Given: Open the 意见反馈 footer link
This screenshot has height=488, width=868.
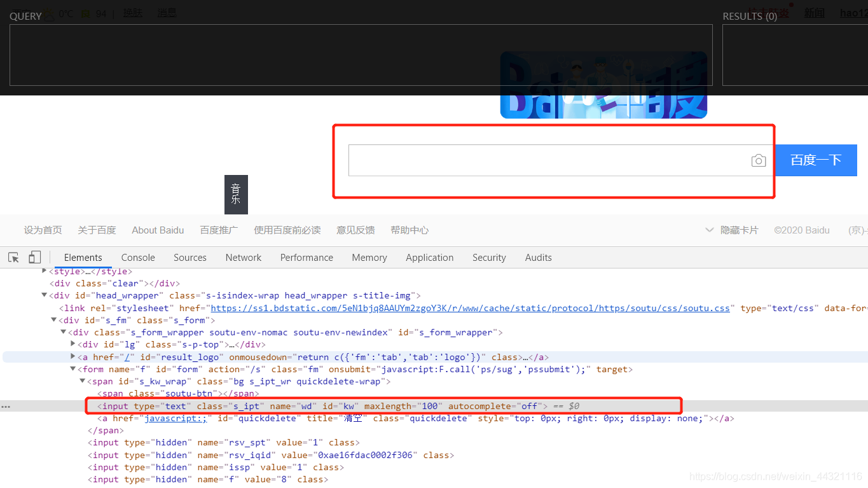Looking at the screenshot, I should [355, 230].
